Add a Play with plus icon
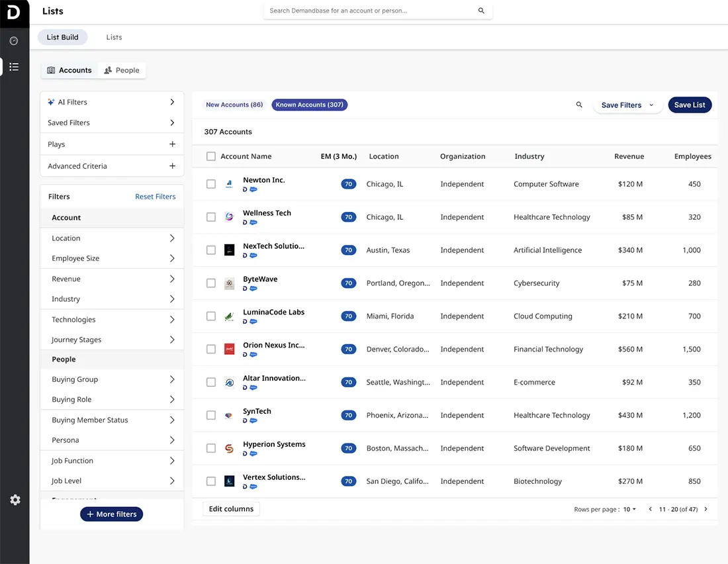Viewport: 728px width, 564px height. coord(172,144)
